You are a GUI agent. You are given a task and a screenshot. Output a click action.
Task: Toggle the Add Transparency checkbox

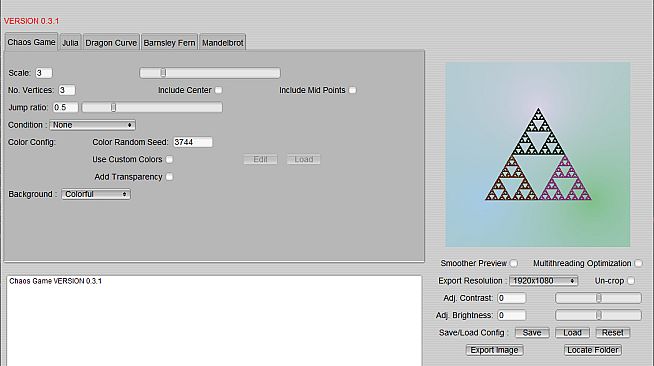pos(169,177)
